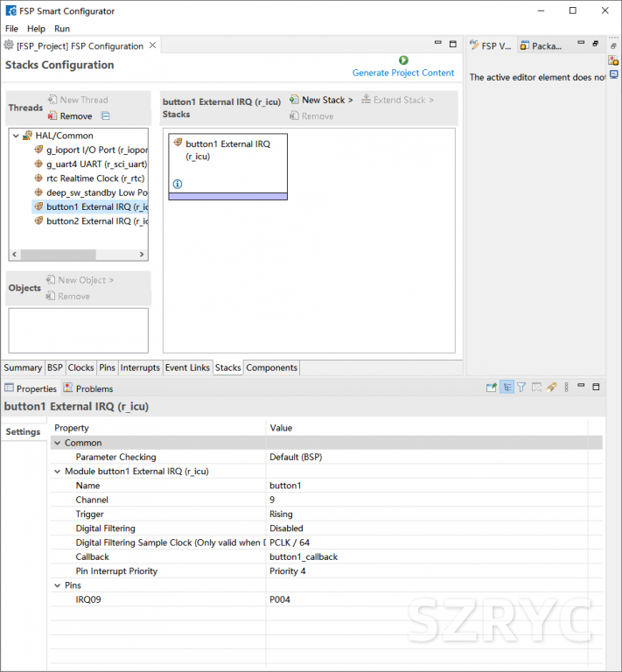This screenshot has height=672, width=622.
Task: Click the Trigger value Rising field
Action: (350, 514)
